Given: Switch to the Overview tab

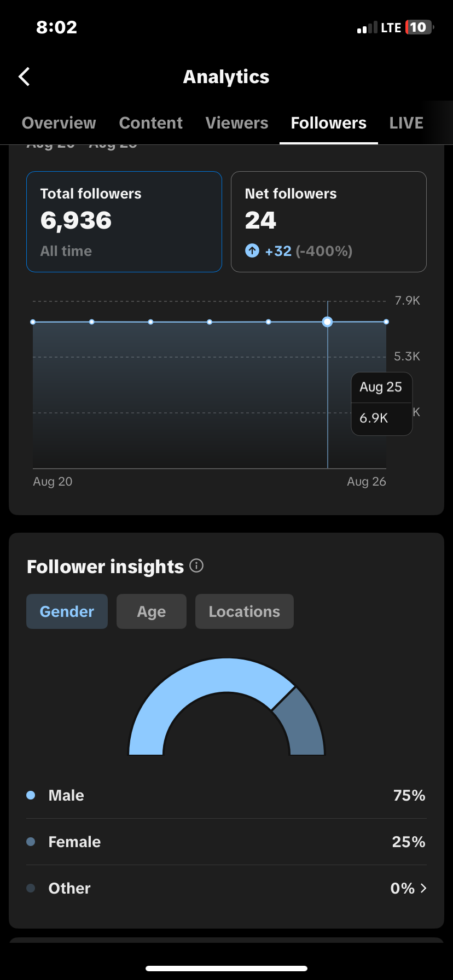Looking at the screenshot, I should (x=59, y=123).
